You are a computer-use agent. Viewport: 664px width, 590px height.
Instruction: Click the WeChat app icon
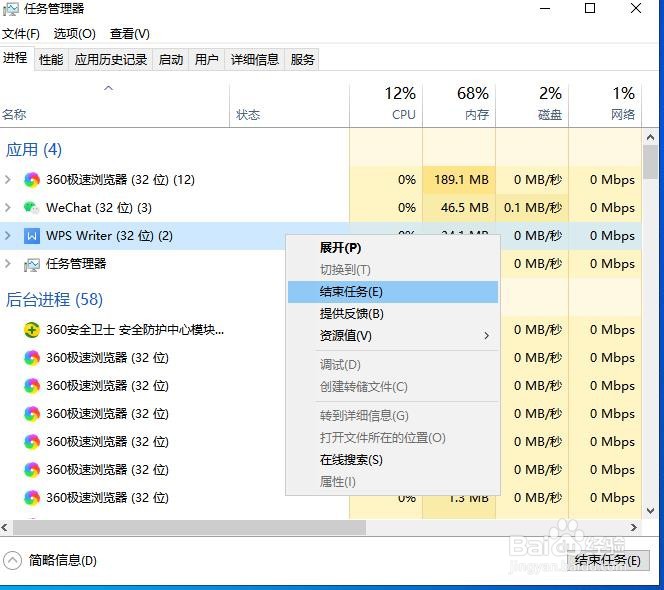click(31, 208)
